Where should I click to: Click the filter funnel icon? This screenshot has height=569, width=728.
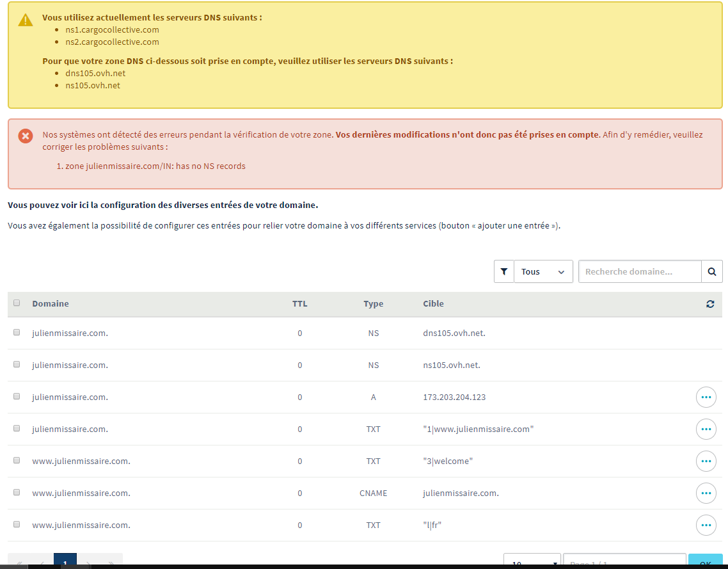(503, 271)
